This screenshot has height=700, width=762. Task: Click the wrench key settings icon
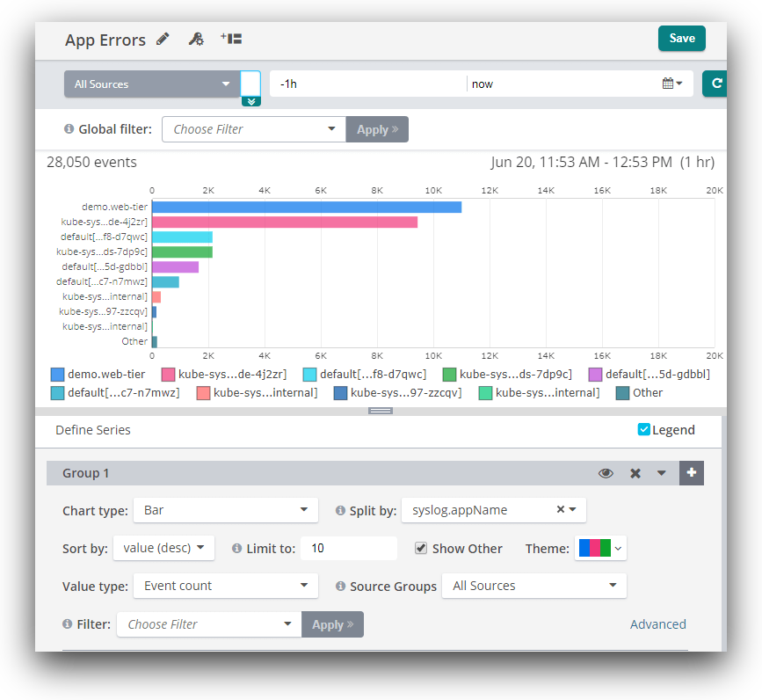point(196,39)
